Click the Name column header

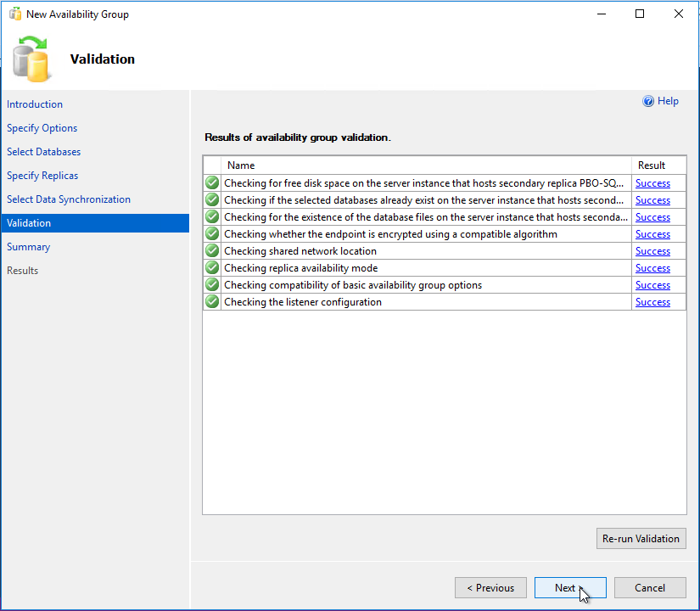(241, 165)
